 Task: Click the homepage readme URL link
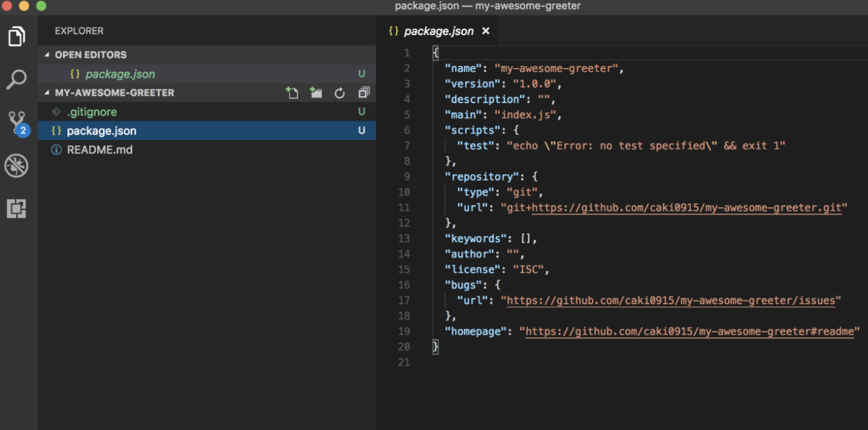click(x=689, y=331)
